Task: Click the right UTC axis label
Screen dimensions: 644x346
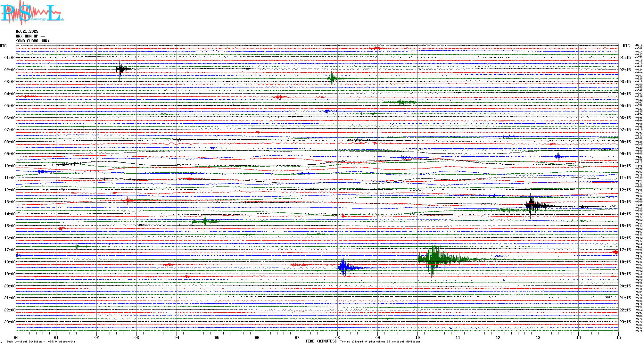Action: [626, 46]
